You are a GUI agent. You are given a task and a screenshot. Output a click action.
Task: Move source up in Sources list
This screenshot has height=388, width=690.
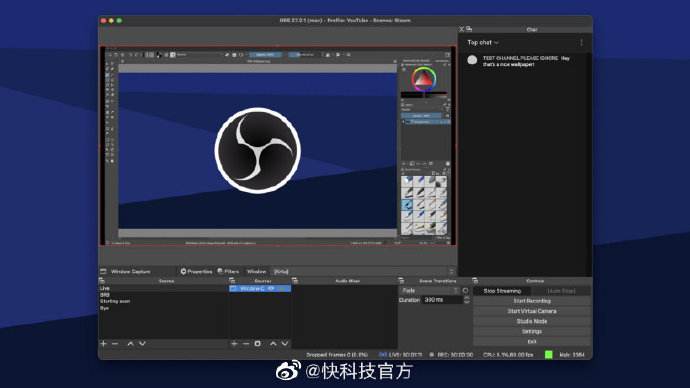273,344
